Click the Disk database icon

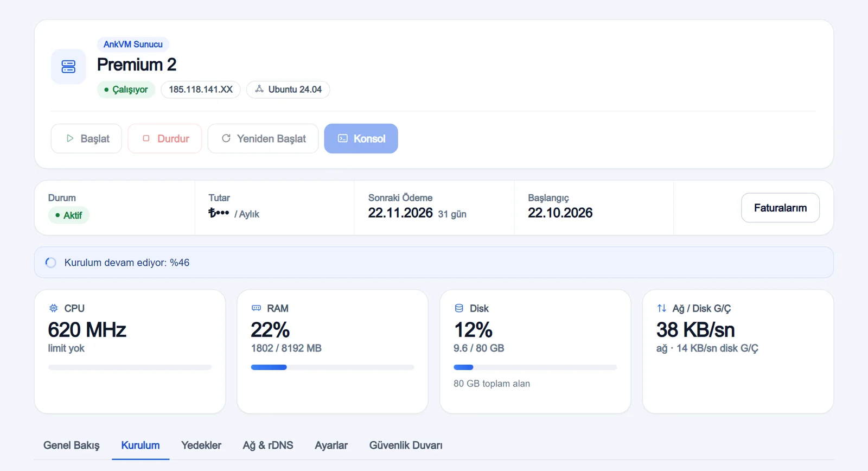coord(459,308)
